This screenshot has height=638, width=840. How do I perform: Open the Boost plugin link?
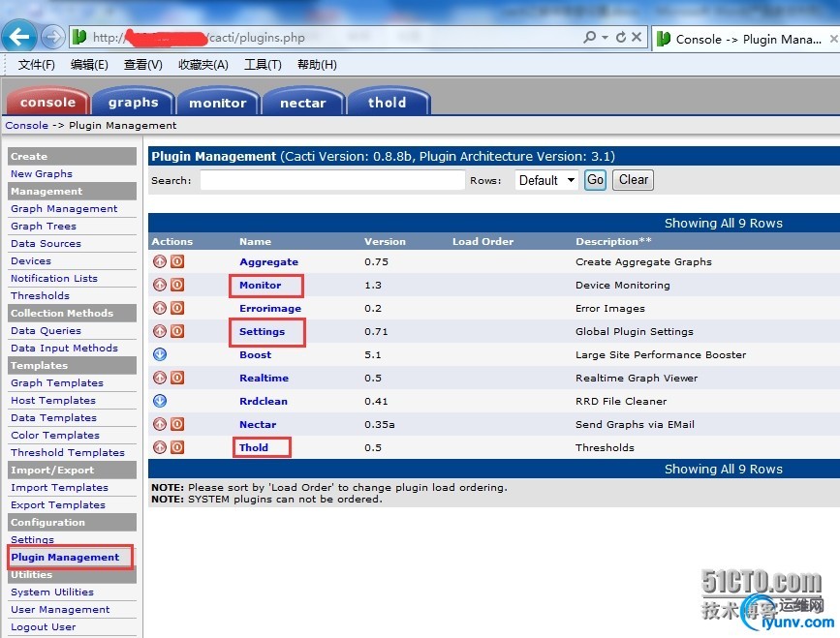(x=256, y=354)
